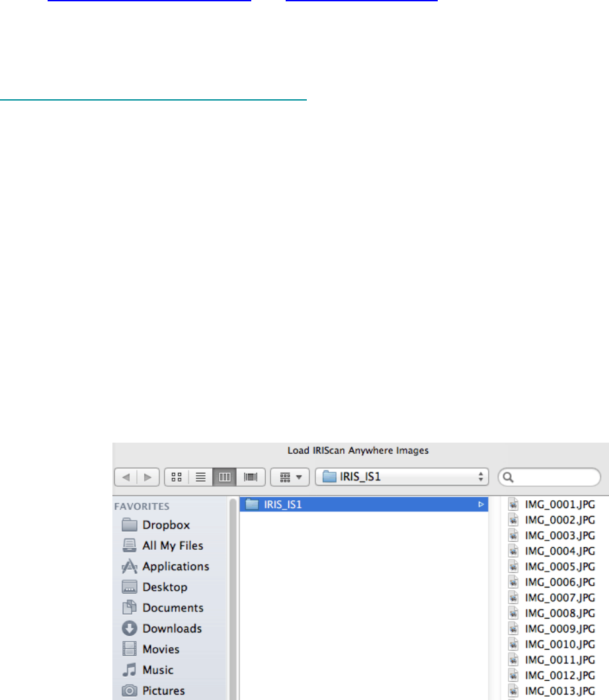Open Movies in sidebar
This screenshot has width=609, height=700.
tap(150, 649)
